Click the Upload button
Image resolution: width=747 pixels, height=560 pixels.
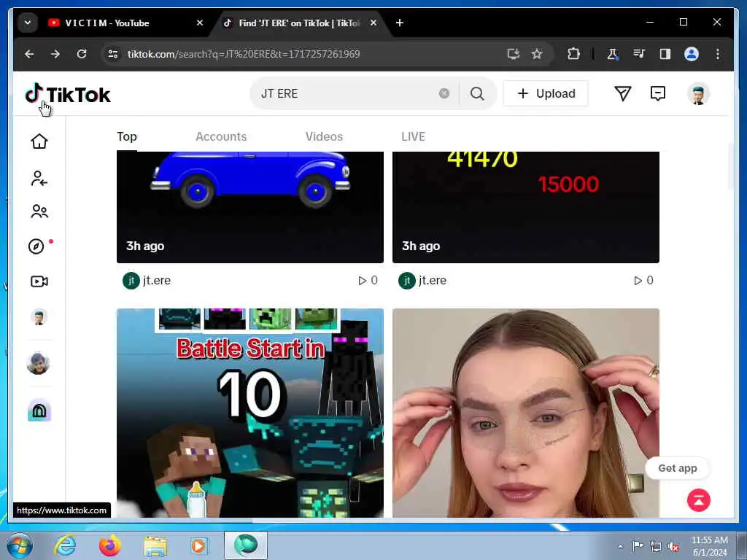pos(546,93)
